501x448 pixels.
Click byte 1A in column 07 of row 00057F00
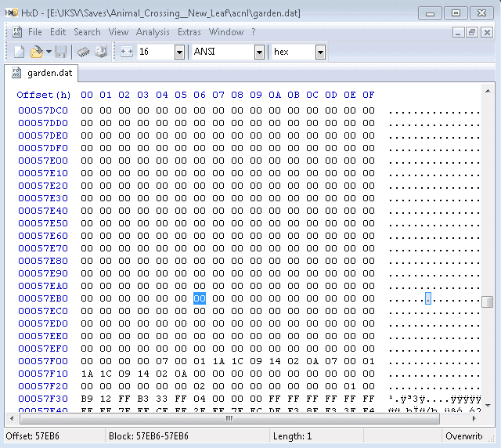click(x=218, y=361)
